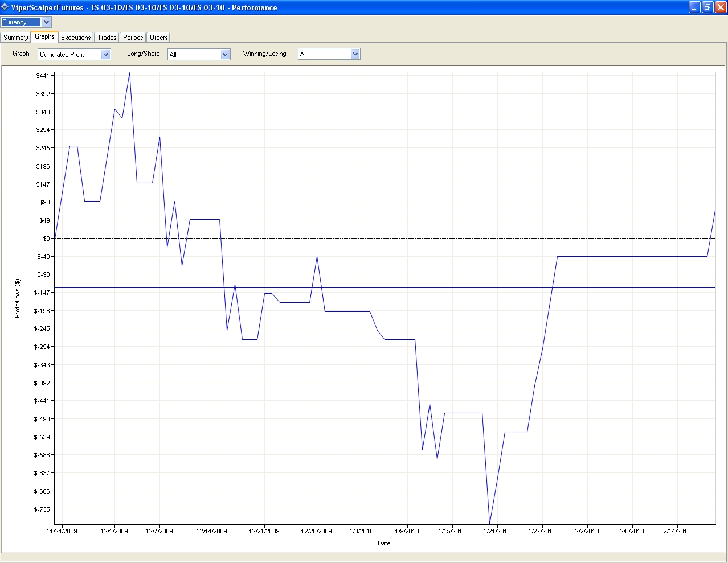Click the 1/9/2010 date label
This screenshot has width=728, height=563.
407,531
